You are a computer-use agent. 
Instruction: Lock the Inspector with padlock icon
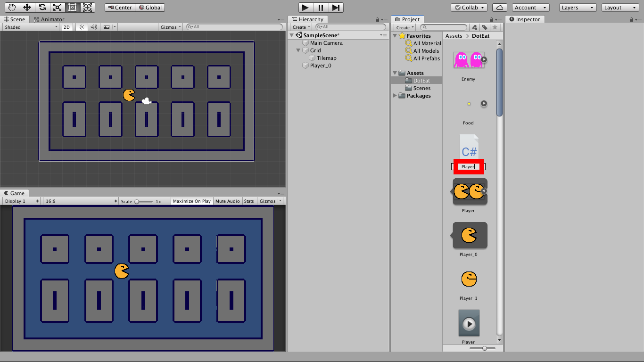pyautogui.click(x=632, y=19)
